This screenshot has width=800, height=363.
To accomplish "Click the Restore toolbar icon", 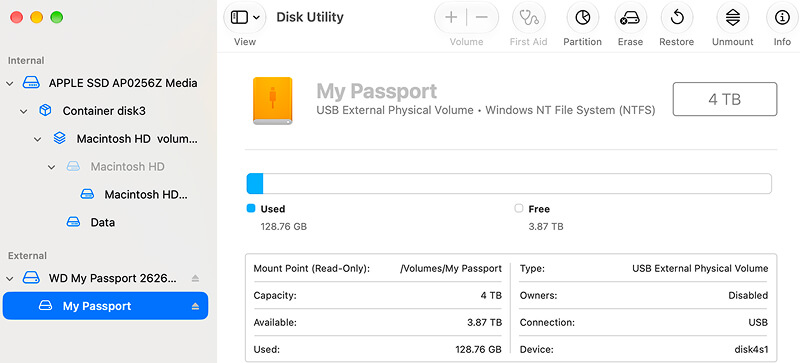I will pos(677,18).
